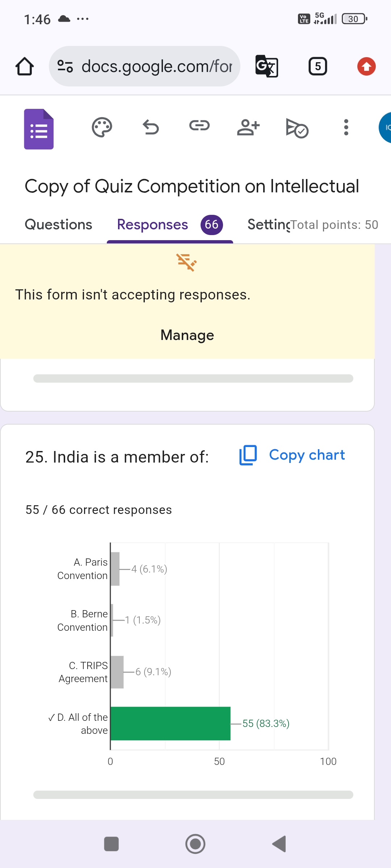The width and height of the screenshot is (391, 868).
Task: Click the green "All of the above" bar
Action: click(x=170, y=723)
